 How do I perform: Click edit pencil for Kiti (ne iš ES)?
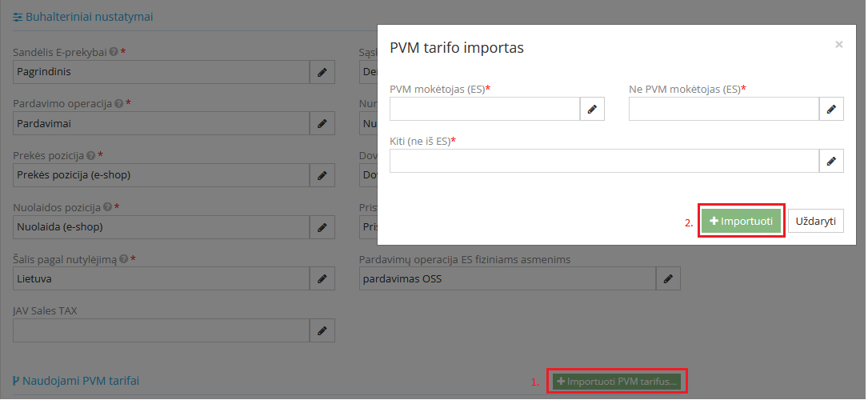pyautogui.click(x=831, y=162)
